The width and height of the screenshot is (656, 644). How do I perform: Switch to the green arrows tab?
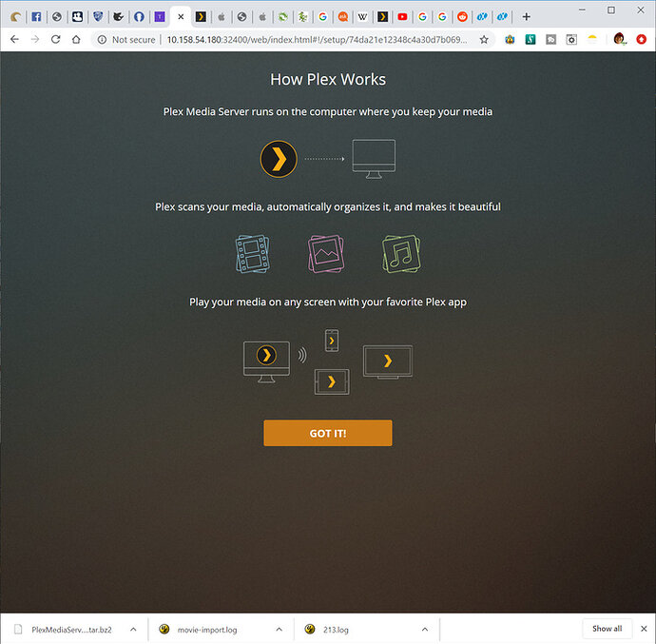[282, 17]
